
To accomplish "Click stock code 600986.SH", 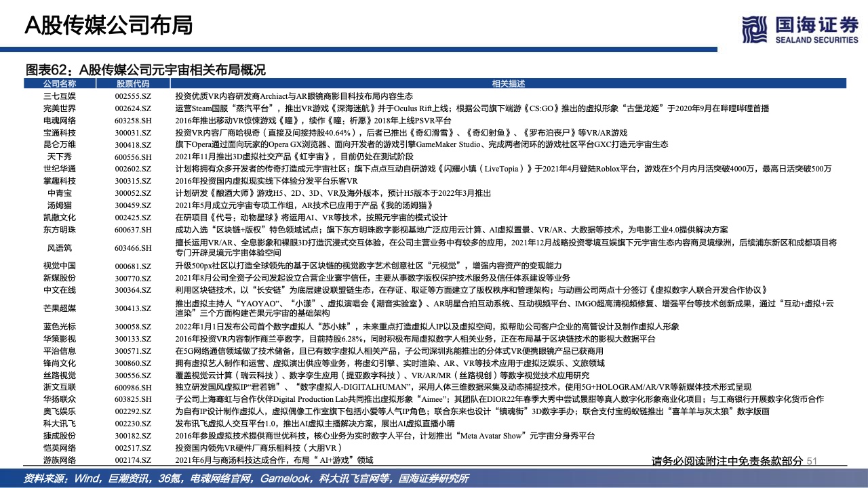I will pos(133,388).
